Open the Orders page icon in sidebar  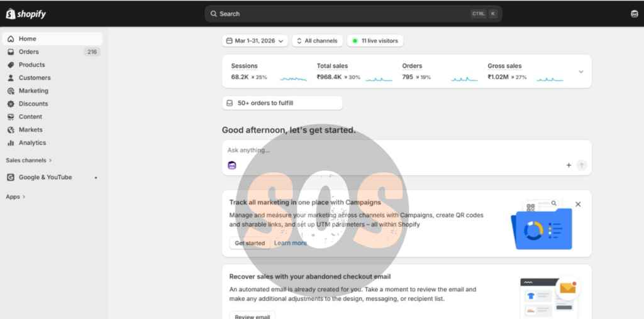click(11, 52)
